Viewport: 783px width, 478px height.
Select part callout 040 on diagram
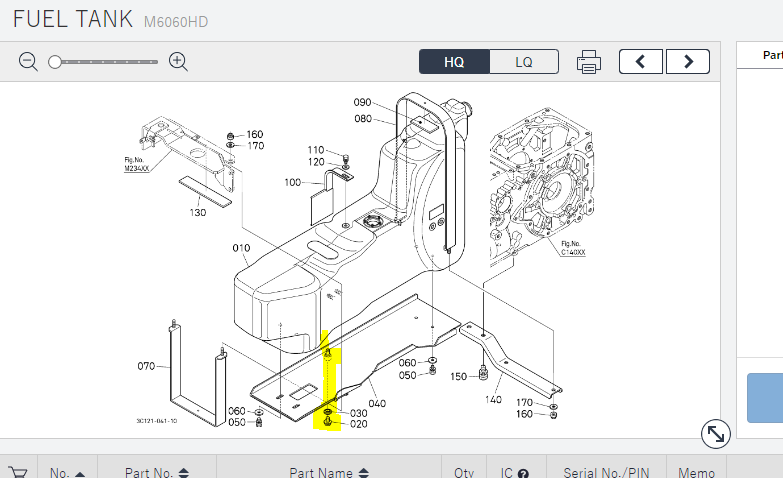click(x=377, y=403)
